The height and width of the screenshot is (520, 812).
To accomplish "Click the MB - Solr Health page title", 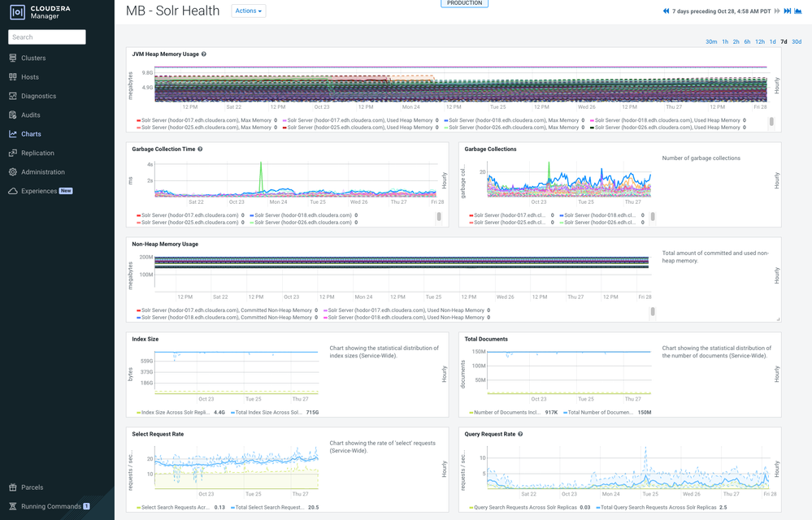I will (x=172, y=11).
